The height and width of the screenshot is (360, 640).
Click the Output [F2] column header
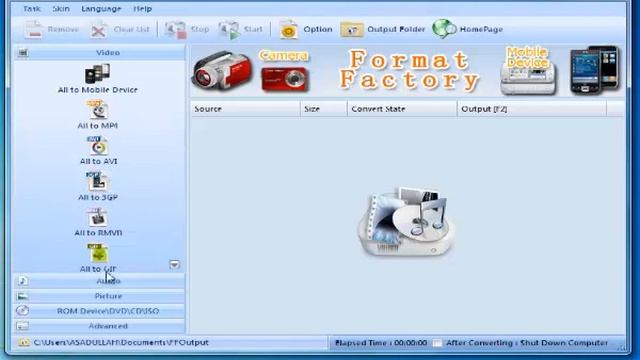[532, 109]
